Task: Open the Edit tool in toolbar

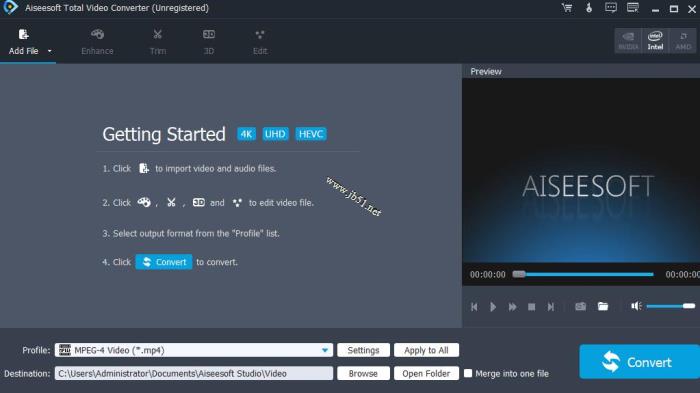Action: 260,42
